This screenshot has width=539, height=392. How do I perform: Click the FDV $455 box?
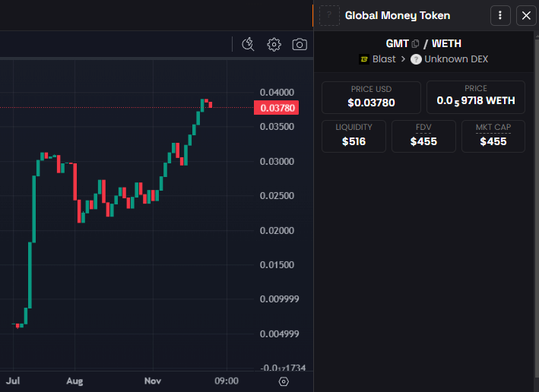pos(423,137)
